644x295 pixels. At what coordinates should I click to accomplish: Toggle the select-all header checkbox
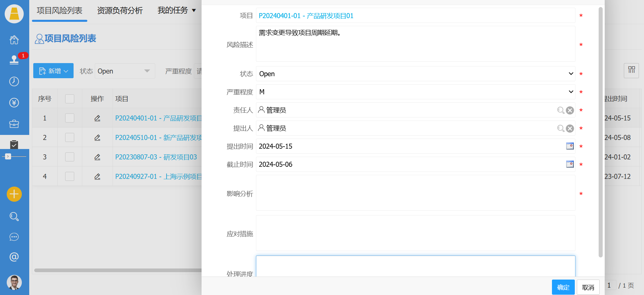[x=70, y=99]
